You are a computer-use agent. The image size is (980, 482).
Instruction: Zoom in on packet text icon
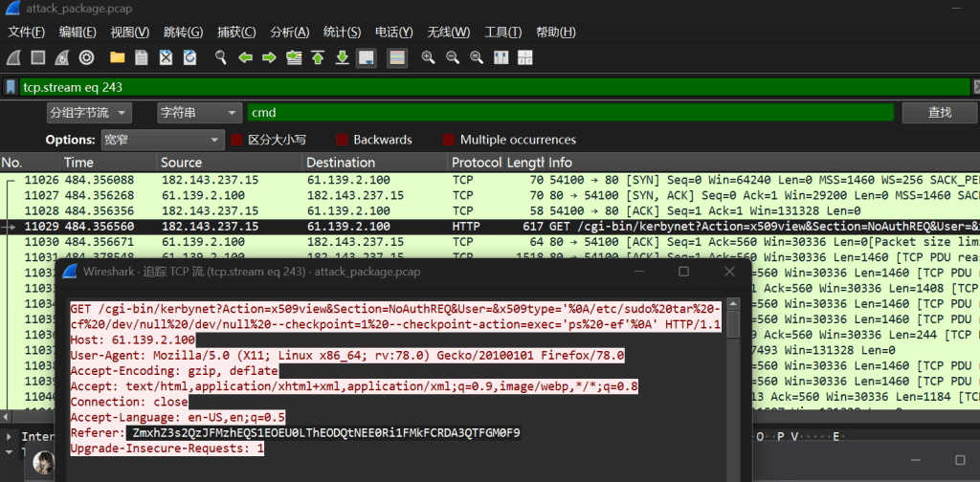428,58
